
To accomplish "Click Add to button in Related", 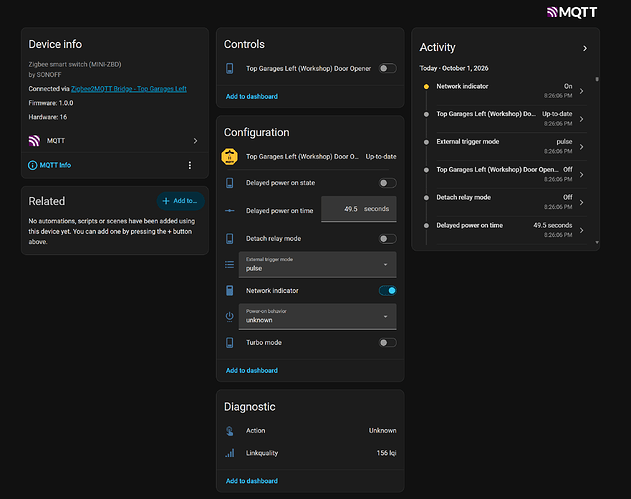I will click(180, 201).
